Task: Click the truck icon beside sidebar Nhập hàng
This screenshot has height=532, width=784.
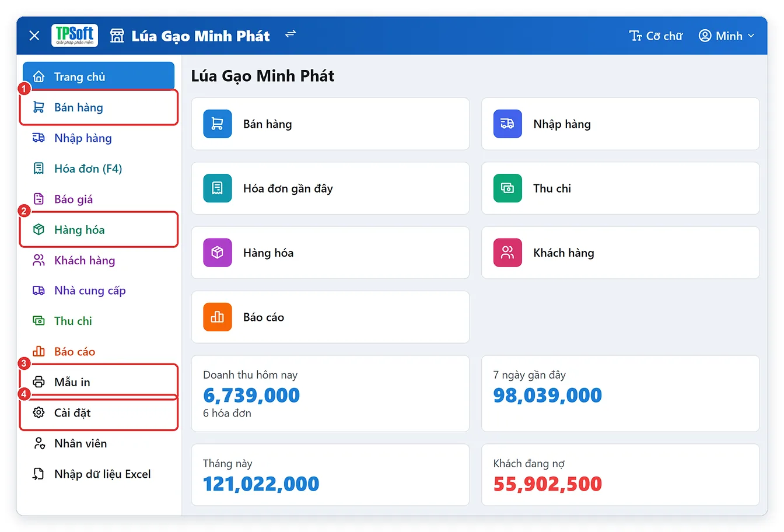Action: pos(38,138)
